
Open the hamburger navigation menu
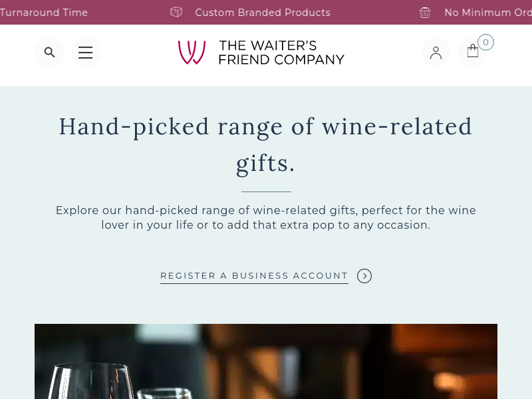point(86,53)
